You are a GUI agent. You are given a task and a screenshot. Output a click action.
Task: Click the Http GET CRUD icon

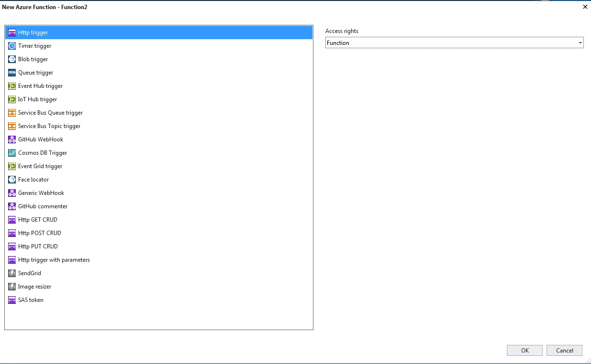[x=12, y=220]
